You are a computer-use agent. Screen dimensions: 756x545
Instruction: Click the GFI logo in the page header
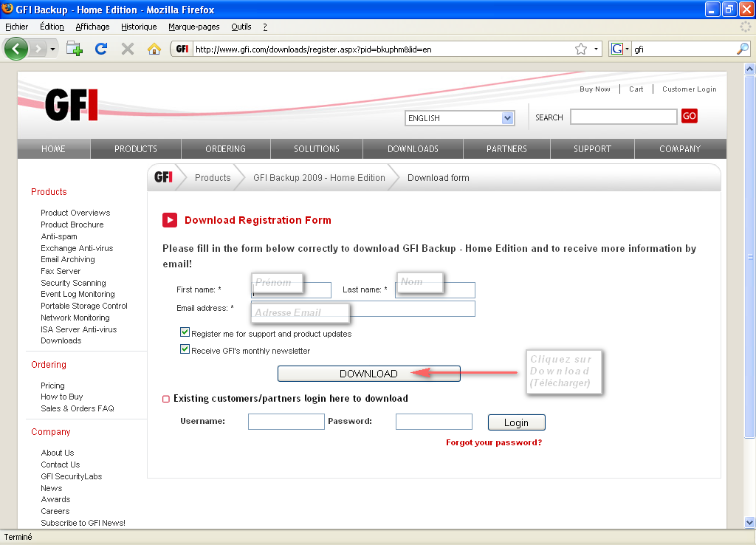click(x=72, y=105)
